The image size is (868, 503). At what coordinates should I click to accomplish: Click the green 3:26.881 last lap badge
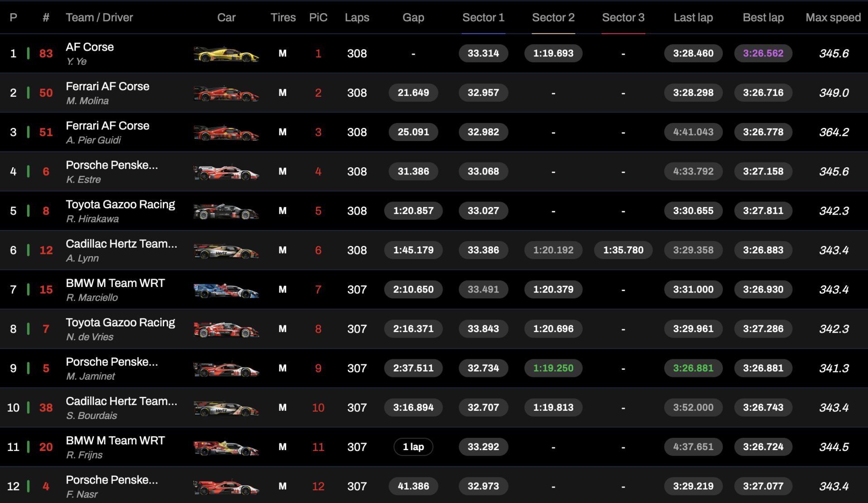tap(693, 368)
